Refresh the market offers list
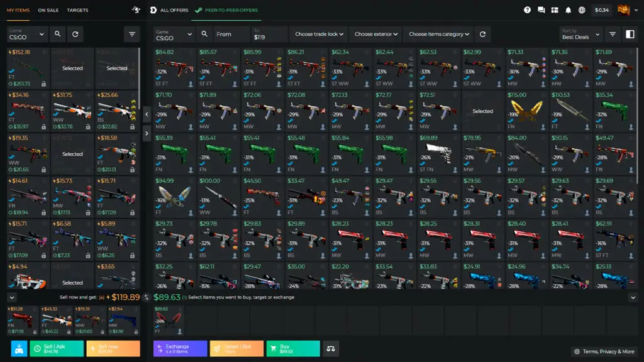644x362 pixels. 482,35
